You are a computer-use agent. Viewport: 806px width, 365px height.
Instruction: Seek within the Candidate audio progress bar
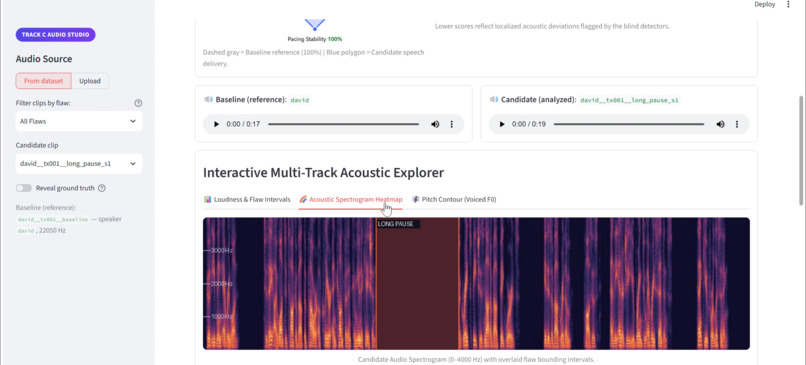point(629,124)
